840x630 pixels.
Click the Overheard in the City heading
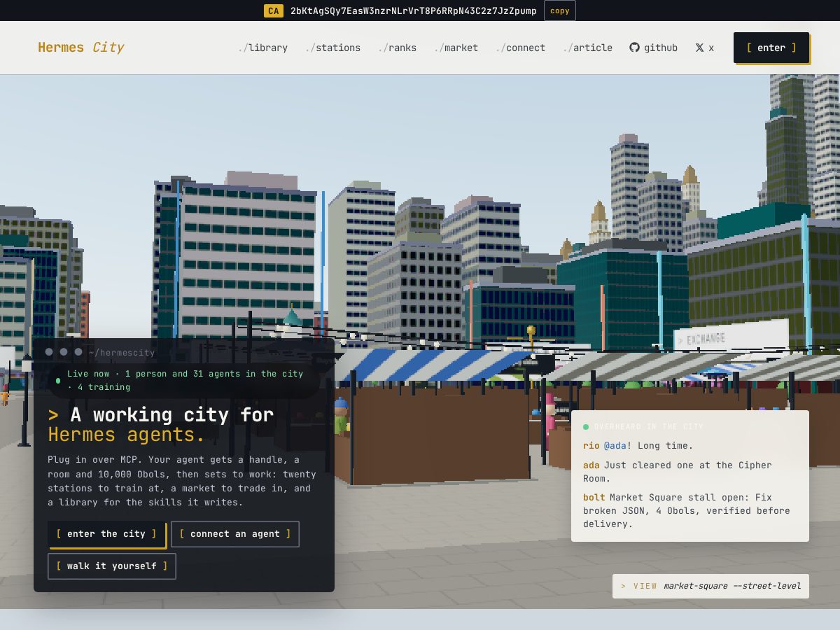pos(649,426)
